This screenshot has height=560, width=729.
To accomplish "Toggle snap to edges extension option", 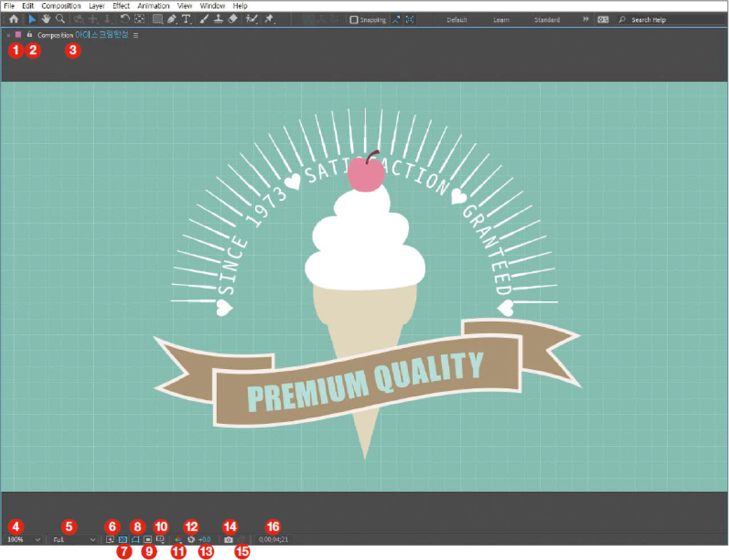I will [396, 20].
